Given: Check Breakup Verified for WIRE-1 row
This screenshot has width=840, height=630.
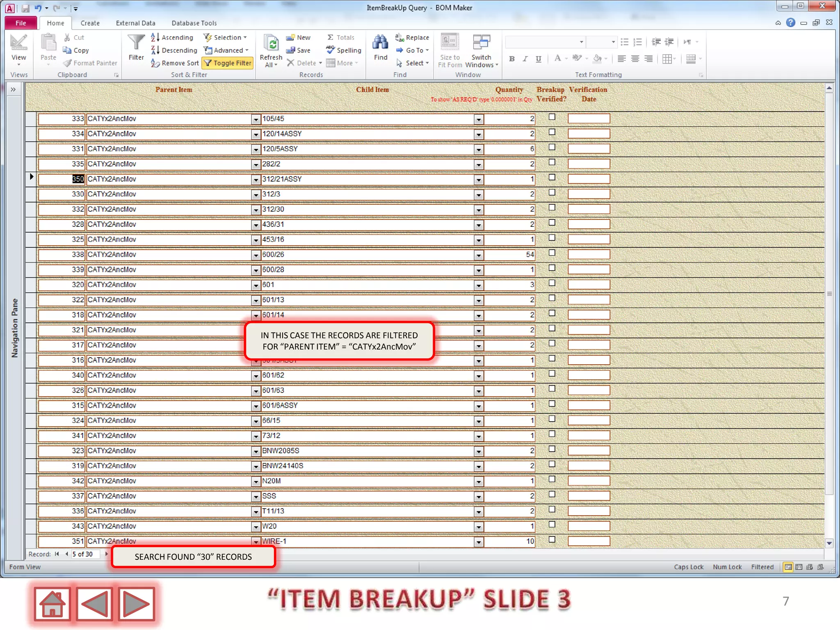Looking at the screenshot, I should click(x=552, y=539).
